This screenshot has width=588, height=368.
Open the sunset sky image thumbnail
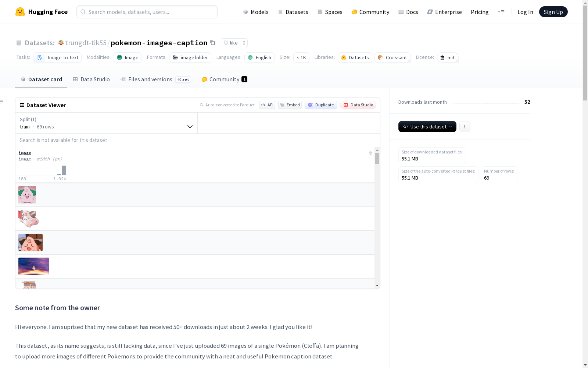(x=34, y=266)
